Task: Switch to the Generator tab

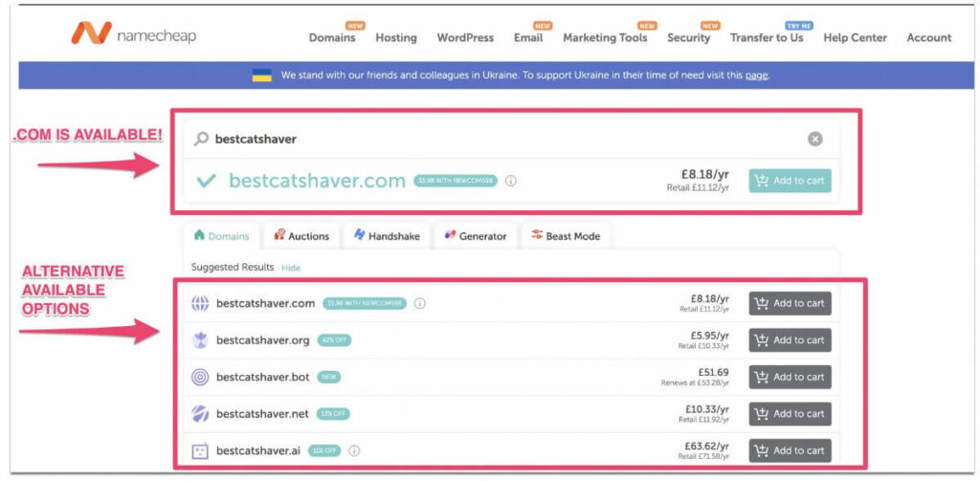Action: tap(475, 236)
